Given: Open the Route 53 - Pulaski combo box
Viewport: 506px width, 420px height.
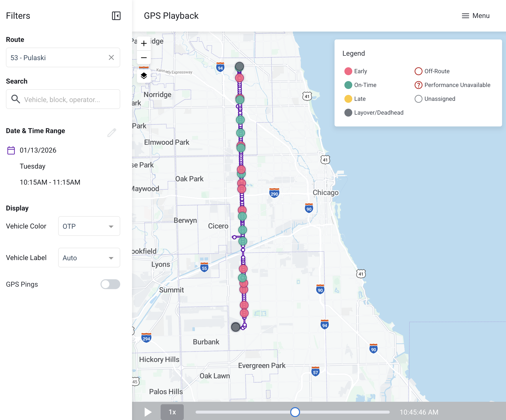Looking at the screenshot, I should click(57, 57).
